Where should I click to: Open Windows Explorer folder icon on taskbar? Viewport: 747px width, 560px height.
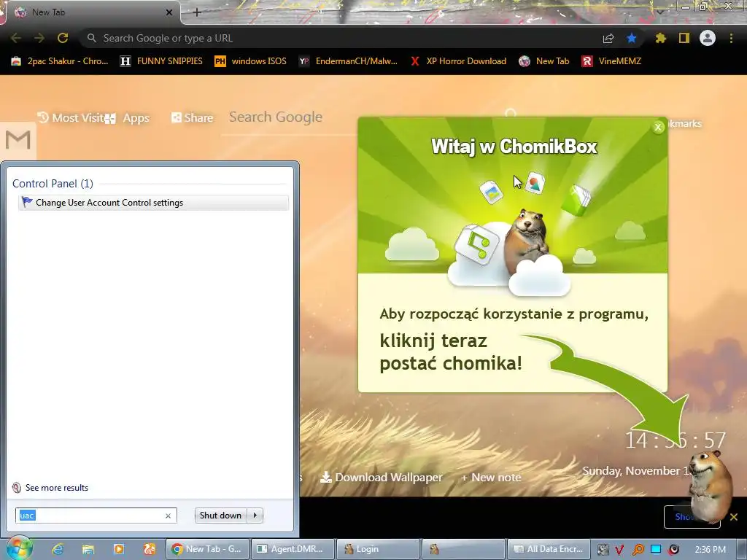tap(88, 549)
